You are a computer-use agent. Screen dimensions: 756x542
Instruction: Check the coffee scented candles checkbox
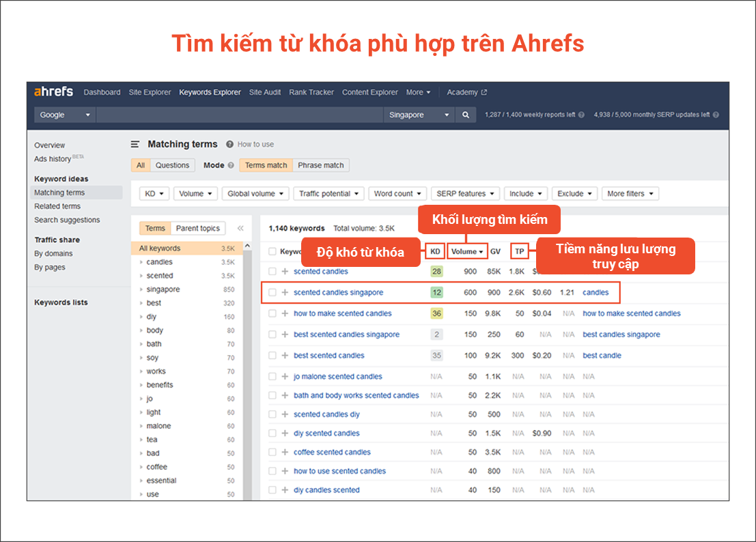(x=272, y=452)
